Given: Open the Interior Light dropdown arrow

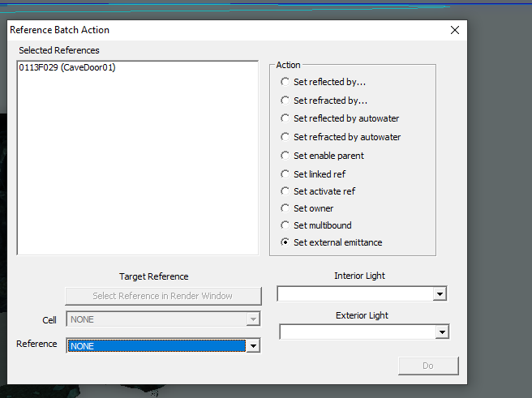Looking at the screenshot, I should tap(440, 294).
